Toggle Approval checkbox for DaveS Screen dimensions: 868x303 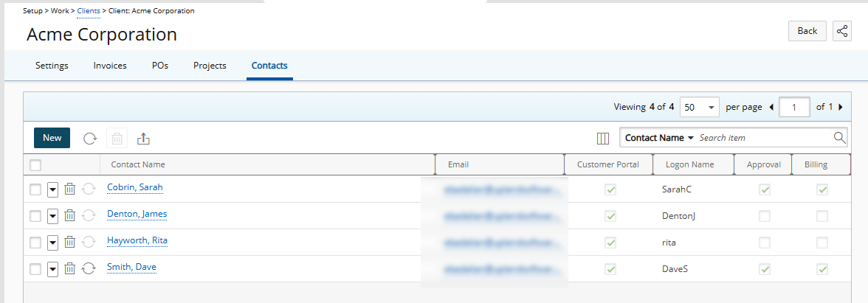[765, 269]
